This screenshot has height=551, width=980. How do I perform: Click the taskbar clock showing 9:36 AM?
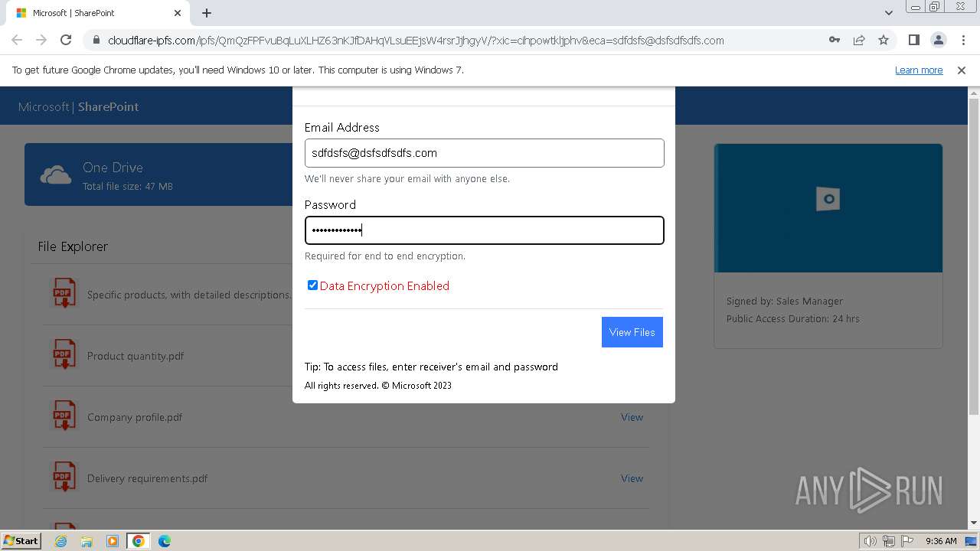coord(941,541)
